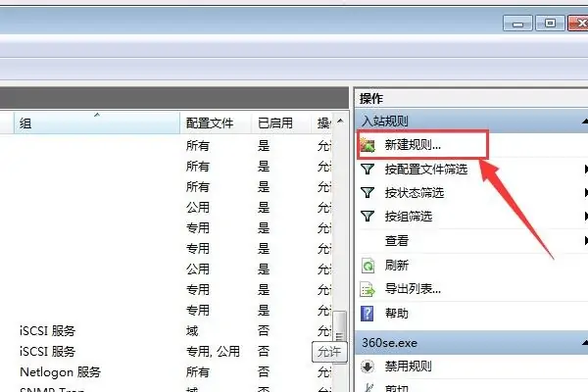Select the iSCSI 服务 row with profile 域
Screen dimensions: 588x392
click(167, 331)
